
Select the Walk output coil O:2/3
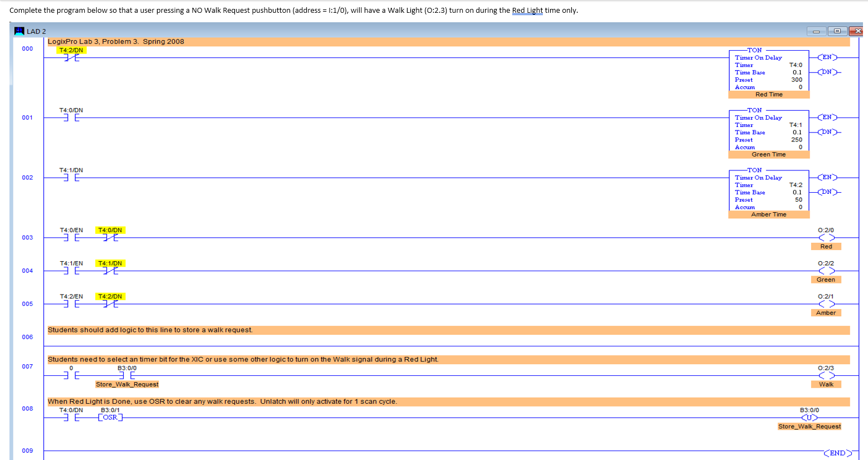coord(826,375)
